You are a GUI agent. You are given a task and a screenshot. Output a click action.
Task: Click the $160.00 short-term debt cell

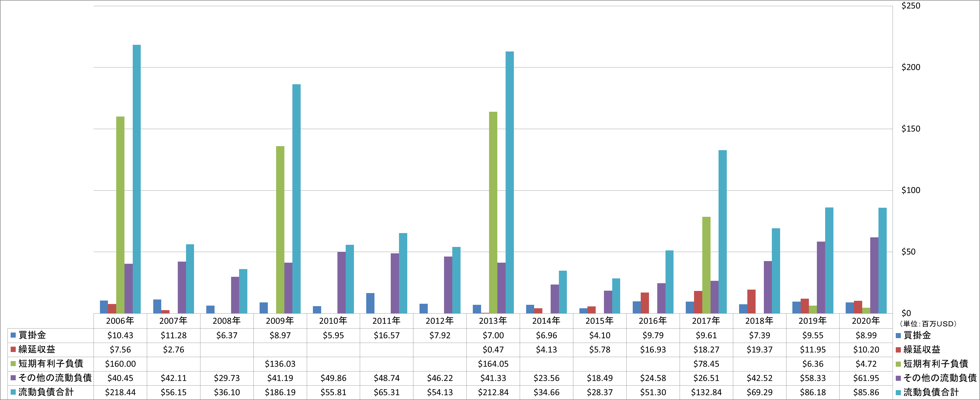[120, 364]
